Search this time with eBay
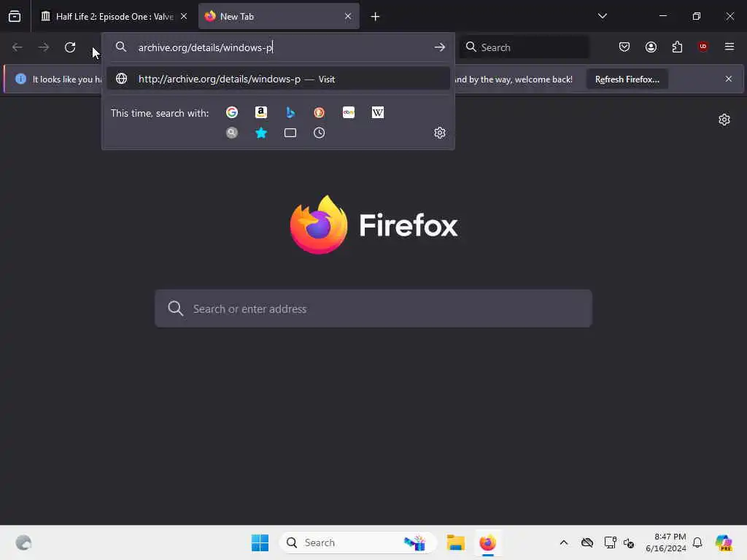747x560 pixels. click(x=349, y=112)
